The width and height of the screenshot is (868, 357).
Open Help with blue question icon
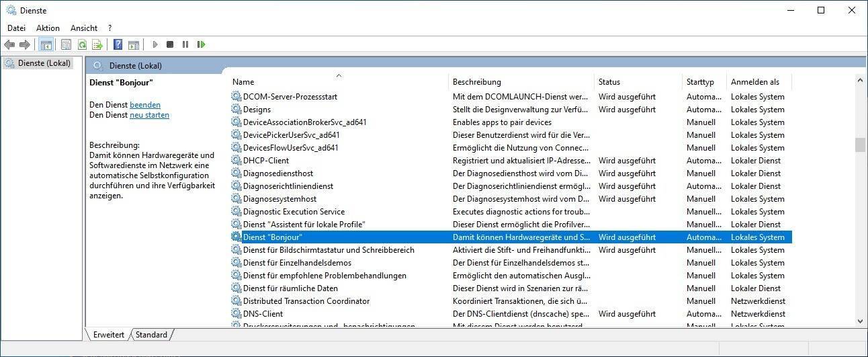[118, 44]
